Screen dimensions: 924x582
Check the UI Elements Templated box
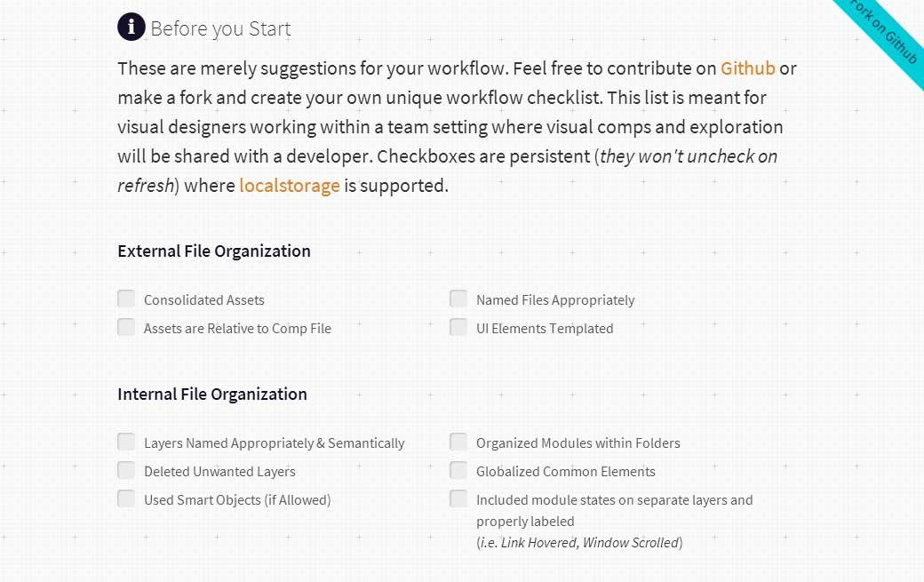point(458,327)
